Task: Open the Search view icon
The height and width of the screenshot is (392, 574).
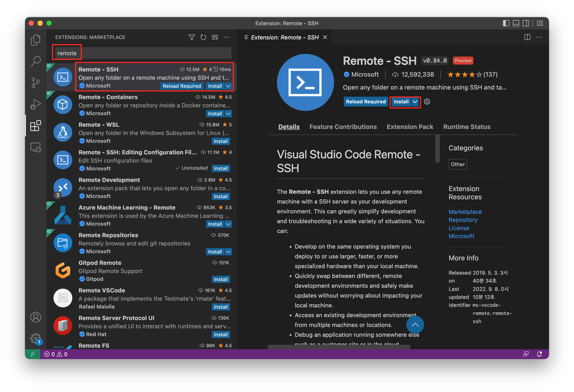Action: click(35, 61)
